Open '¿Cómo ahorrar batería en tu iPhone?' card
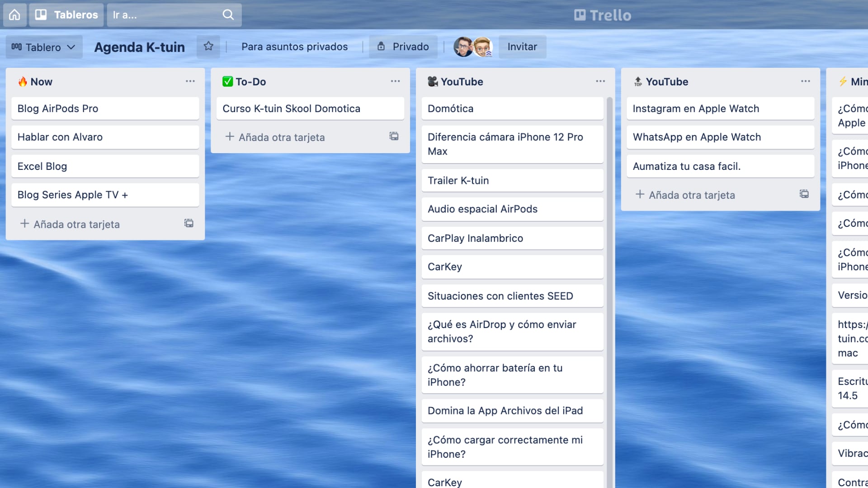Screen dimensions: 868x488 click(512, 375)
